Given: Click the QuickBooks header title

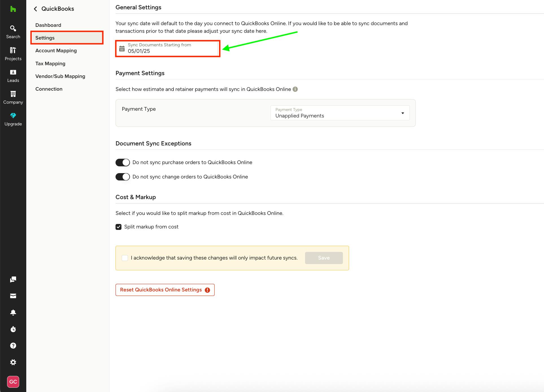Looking at the screenshot, I should tap(58, 9).
